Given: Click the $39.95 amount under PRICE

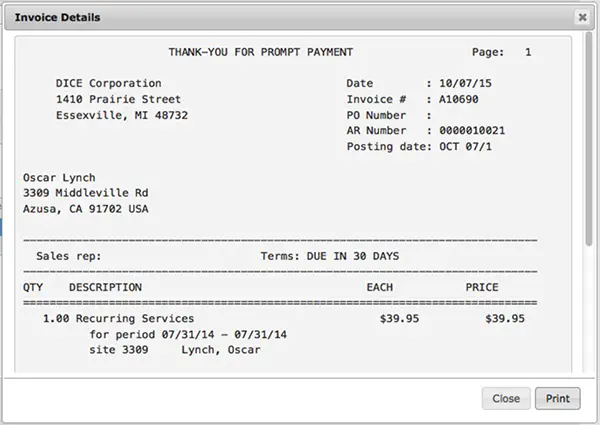Looking at the screenshot, I should (505, 318).
